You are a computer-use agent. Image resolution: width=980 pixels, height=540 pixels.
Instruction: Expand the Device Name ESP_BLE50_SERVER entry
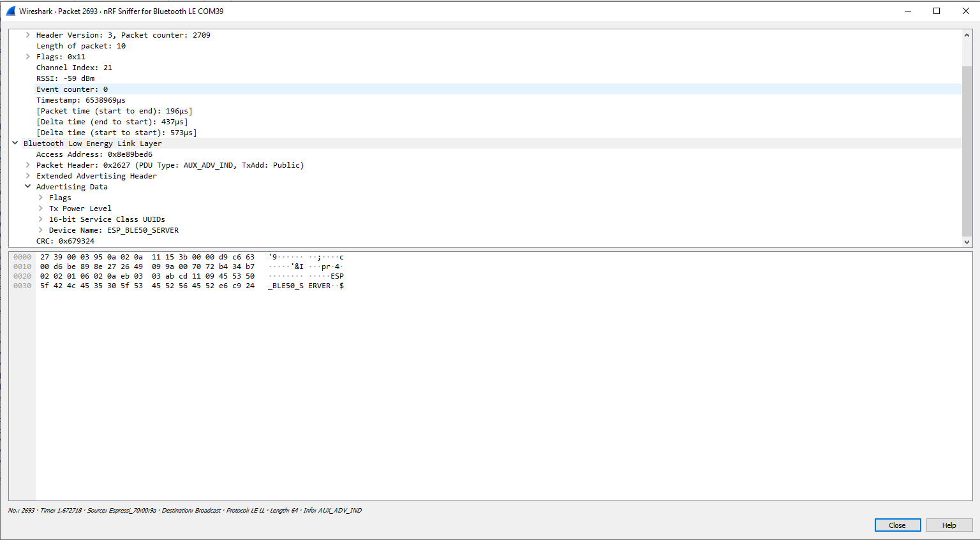40,230
